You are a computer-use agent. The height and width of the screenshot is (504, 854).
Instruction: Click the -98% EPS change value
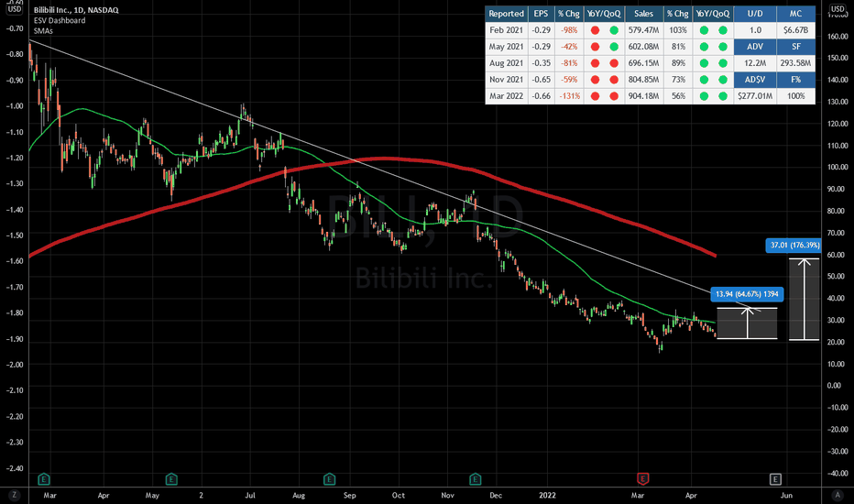(569, 30)
